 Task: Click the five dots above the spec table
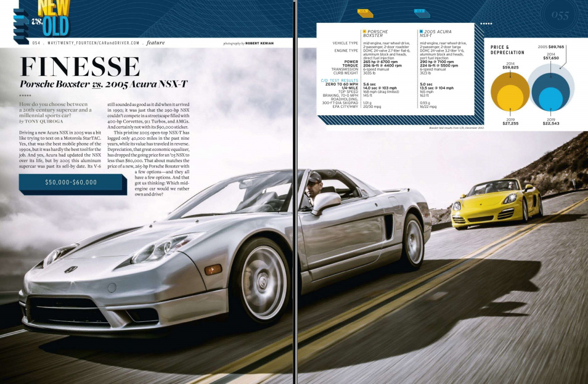(486, 23)
